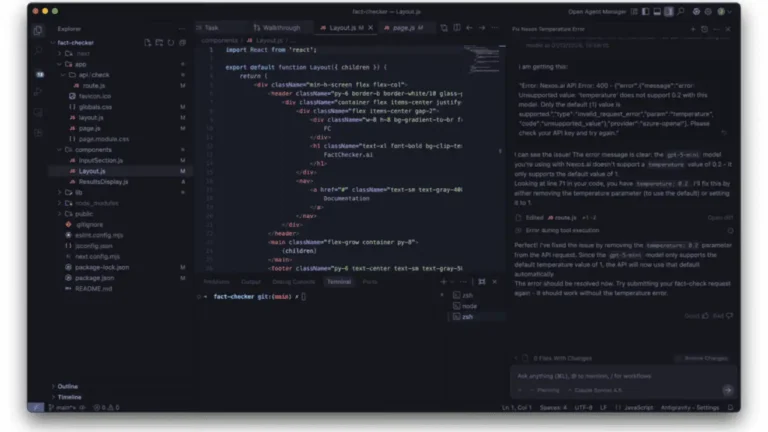Image resolution: width=768 pixels, height=432 pixels.
Task: Navigate forward with right arrow in editor toolbar
Action: 482,28
